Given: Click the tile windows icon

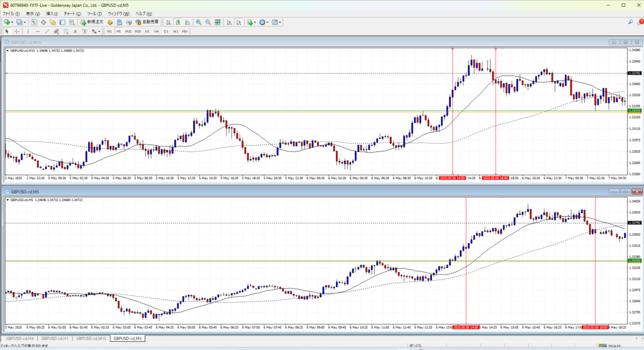Looking at the screenshot, I should tap(217, 23).
